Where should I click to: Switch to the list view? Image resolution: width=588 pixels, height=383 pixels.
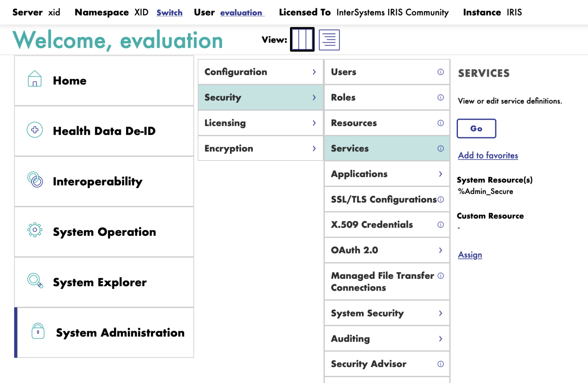[329, 40]
